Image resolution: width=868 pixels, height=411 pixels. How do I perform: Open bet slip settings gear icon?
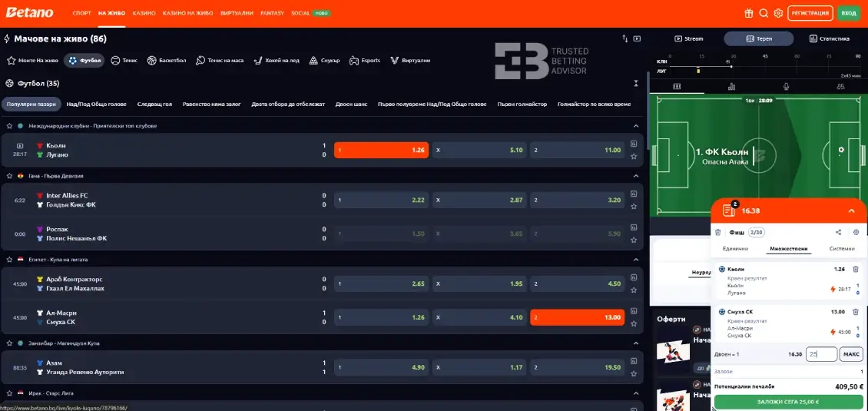click(856, 232)
